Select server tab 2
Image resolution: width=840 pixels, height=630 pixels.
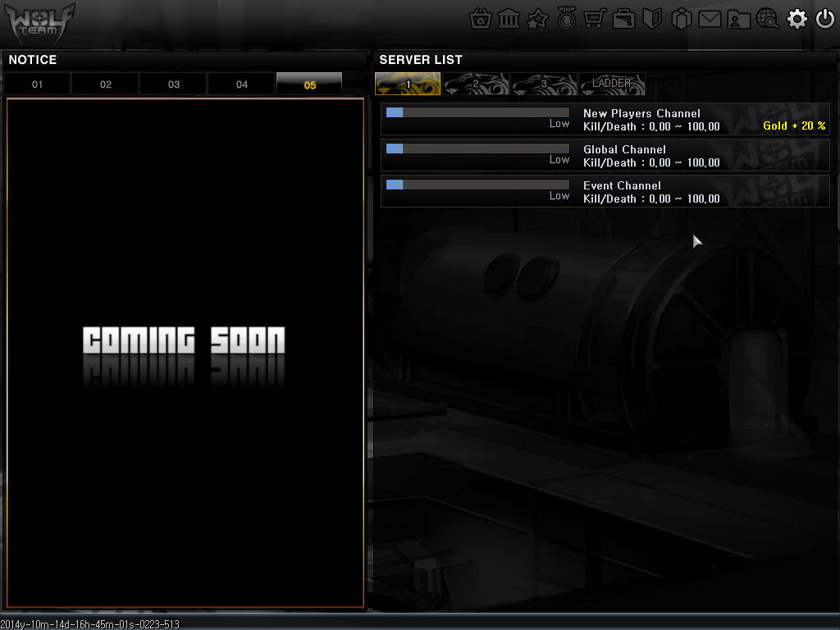tap(476, 84)
